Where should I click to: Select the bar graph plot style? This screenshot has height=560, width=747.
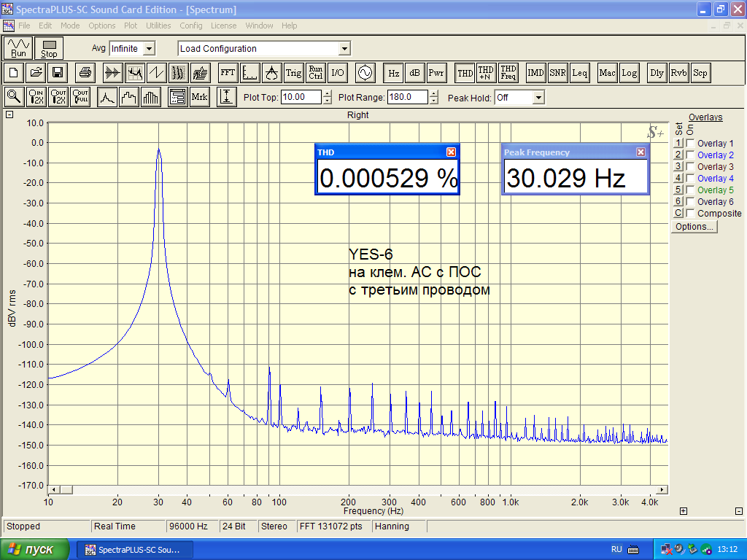tap(151, 97)
